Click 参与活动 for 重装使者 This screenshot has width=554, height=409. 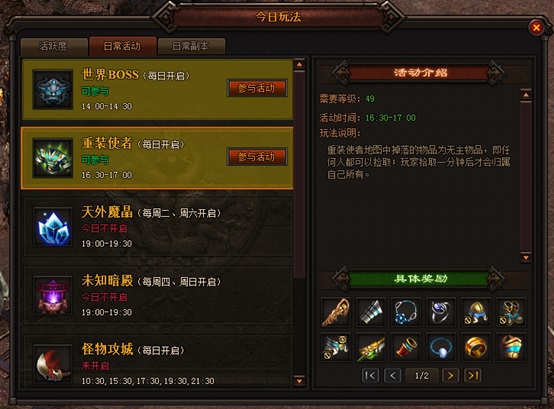[257, 156]
